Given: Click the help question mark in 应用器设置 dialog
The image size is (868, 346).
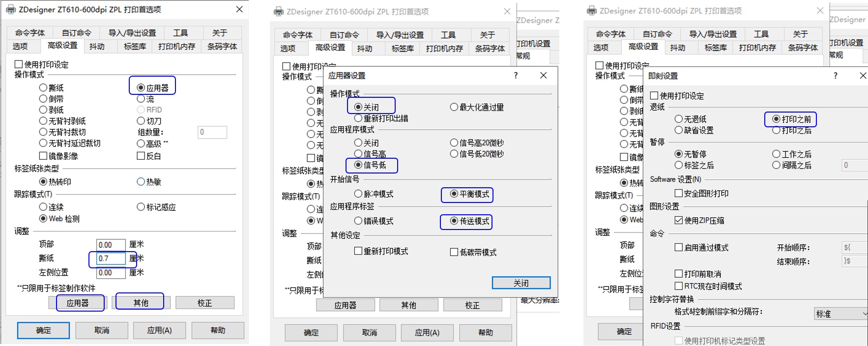Looking at the screenshot, I should tap(516, 75).
